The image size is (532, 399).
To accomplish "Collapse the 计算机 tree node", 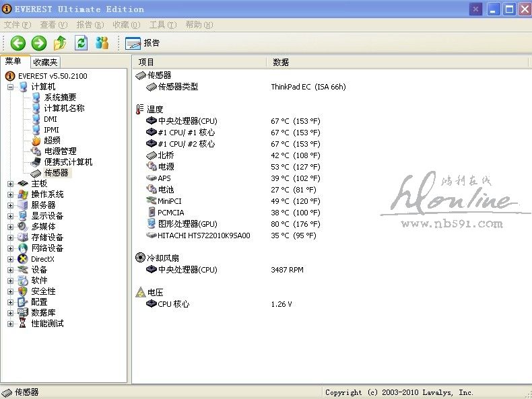I will click(11, 87).
